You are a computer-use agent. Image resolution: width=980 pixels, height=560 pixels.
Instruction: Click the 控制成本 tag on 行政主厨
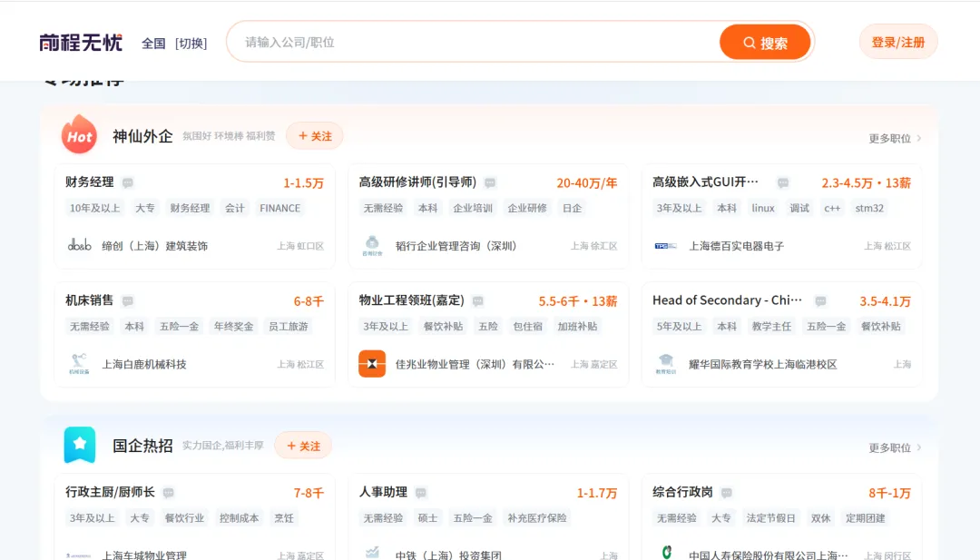pos(239,518)
